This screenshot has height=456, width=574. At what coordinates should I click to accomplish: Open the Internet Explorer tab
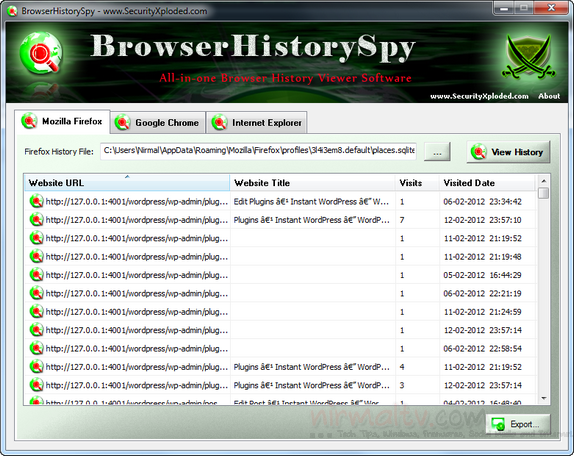(x=257, y=123)
